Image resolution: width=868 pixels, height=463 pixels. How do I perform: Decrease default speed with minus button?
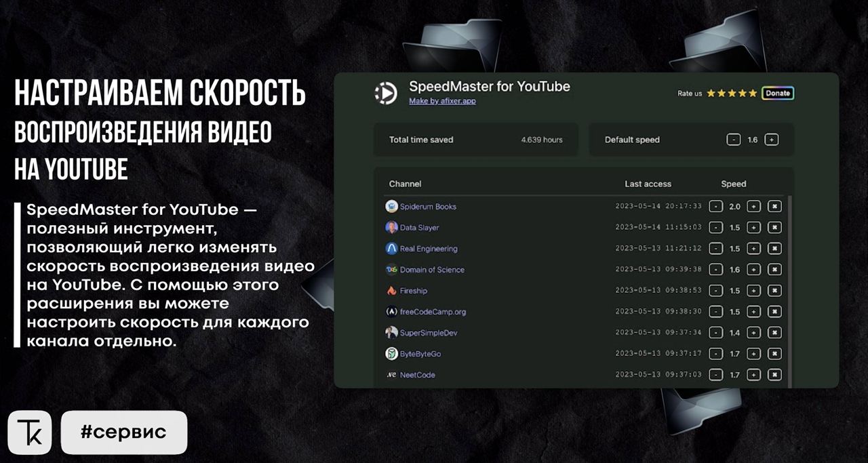tap(733, 140)
